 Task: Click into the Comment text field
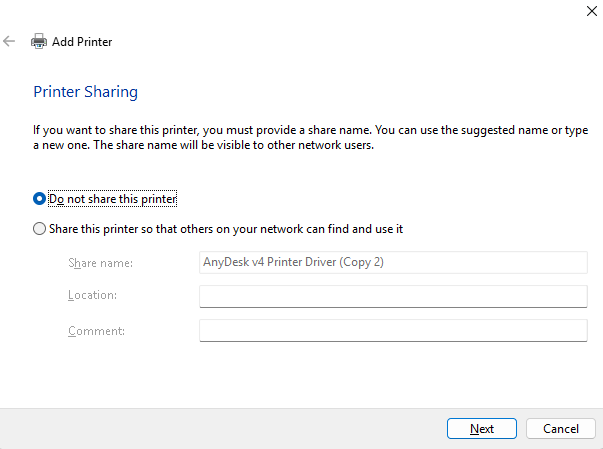(x=393, y=330)
